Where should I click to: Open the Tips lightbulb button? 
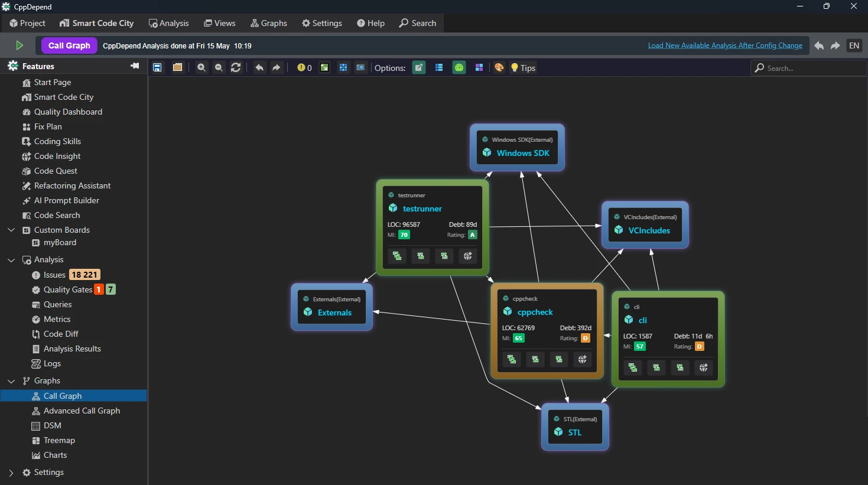pos(524,68)
